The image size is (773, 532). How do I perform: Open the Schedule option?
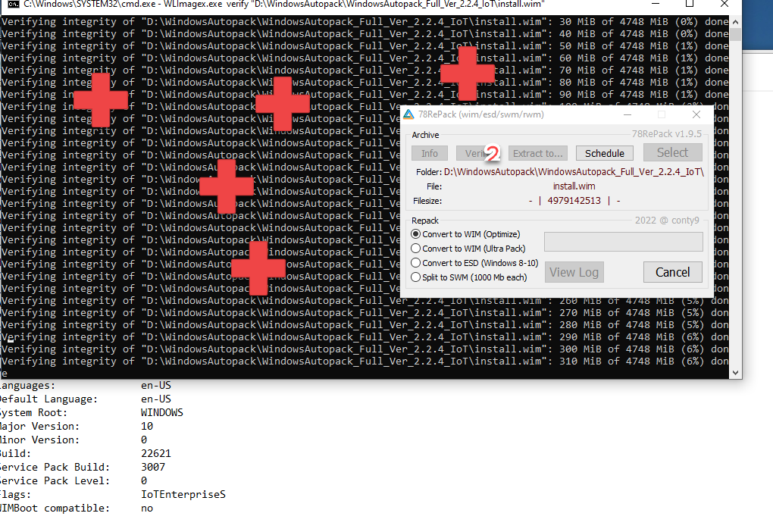(x=605, y=153)
